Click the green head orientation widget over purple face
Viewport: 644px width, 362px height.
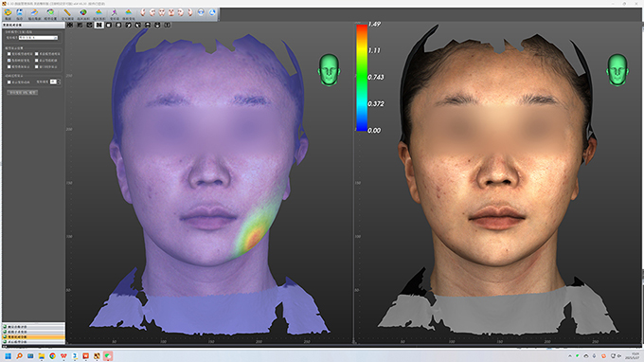(329, 70)
